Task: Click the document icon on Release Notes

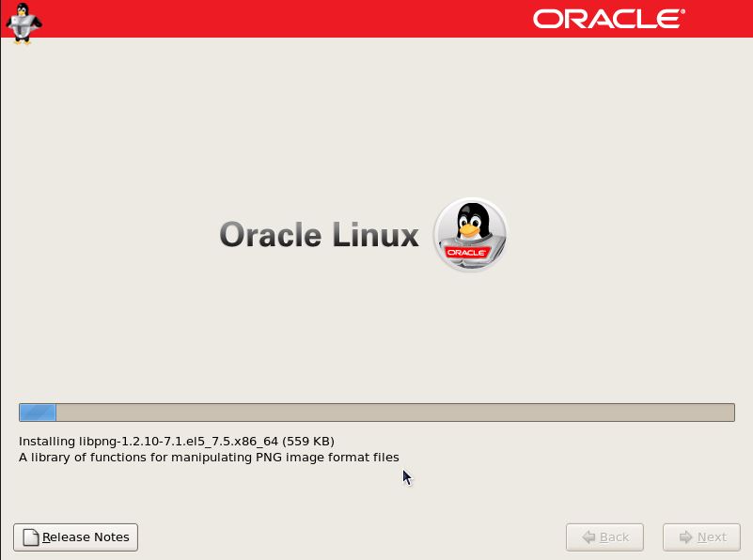Action: 31,537
